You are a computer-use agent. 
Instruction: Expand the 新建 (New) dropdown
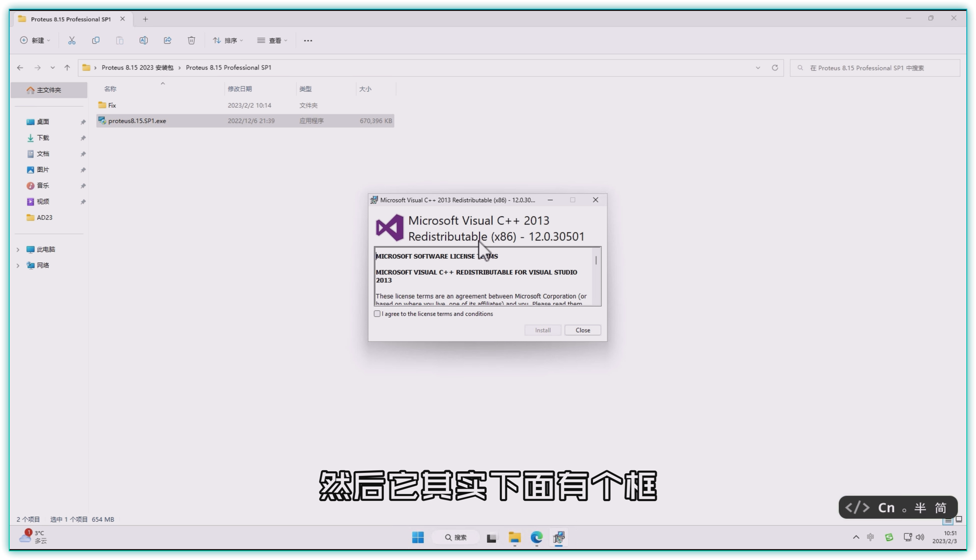[35, 40]
